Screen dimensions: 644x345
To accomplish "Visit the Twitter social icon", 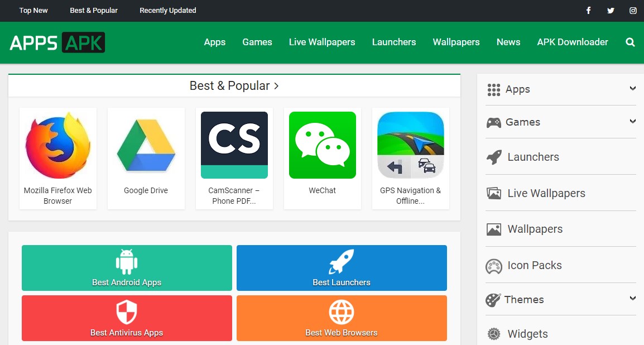I will pyautogui.click(x=611, y=11).
